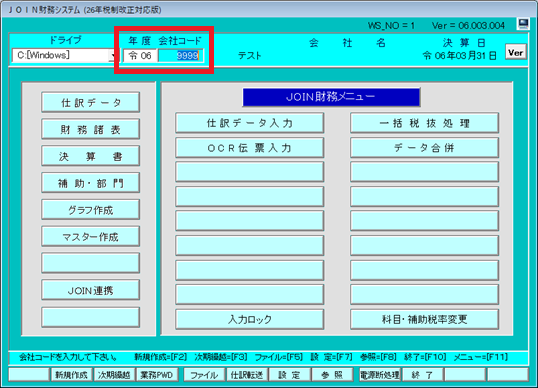The height and width of the screenshot is (388, 538).
Task: Open the 補助・部門 menu
Action: point(91,183)
